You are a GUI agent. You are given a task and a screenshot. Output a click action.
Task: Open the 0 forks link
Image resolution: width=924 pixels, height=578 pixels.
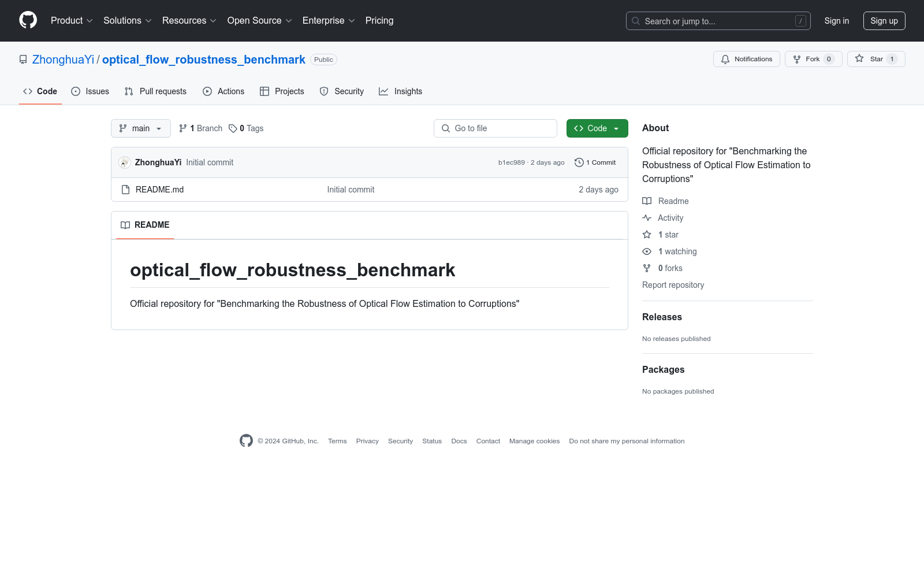pyautogui.click(x=670, y=268)
